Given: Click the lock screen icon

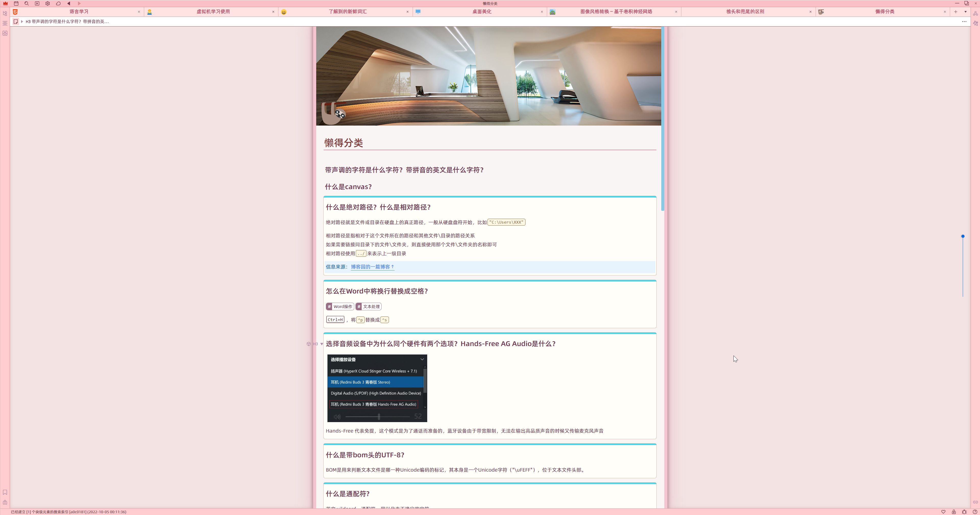Looking at the screenshot, I should click(x=954, y=512).
